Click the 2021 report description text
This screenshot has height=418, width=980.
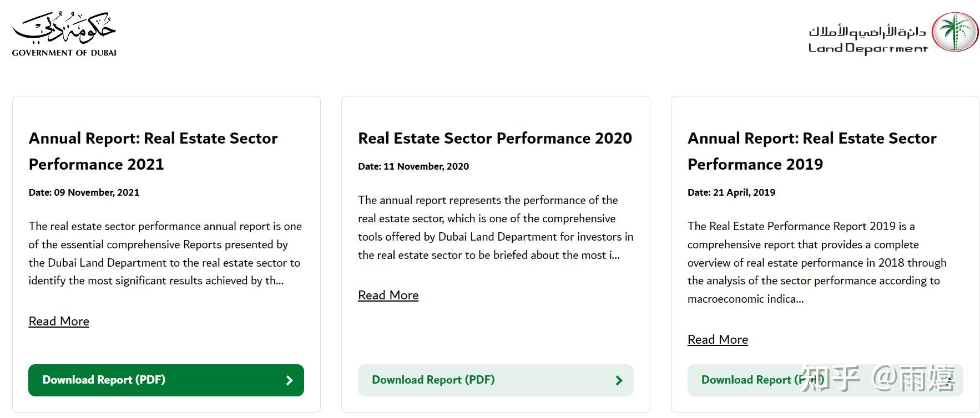point(165,253)
